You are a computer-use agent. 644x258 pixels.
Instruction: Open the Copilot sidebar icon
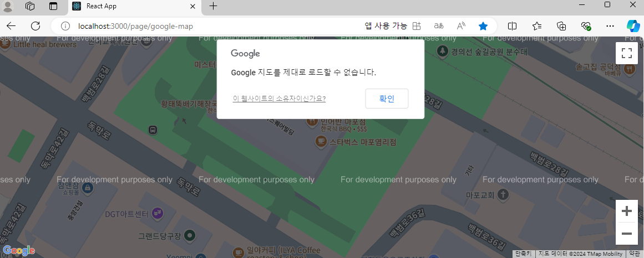pos(633,26)
